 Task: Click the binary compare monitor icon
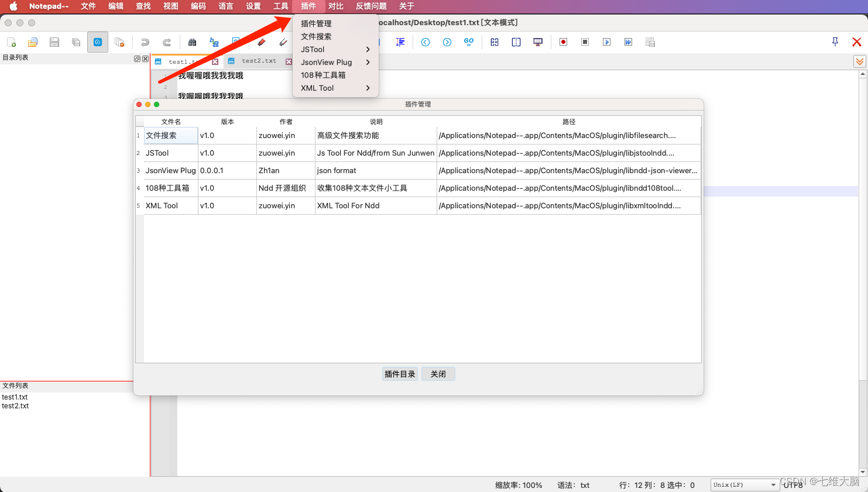(x=538, y=42)
